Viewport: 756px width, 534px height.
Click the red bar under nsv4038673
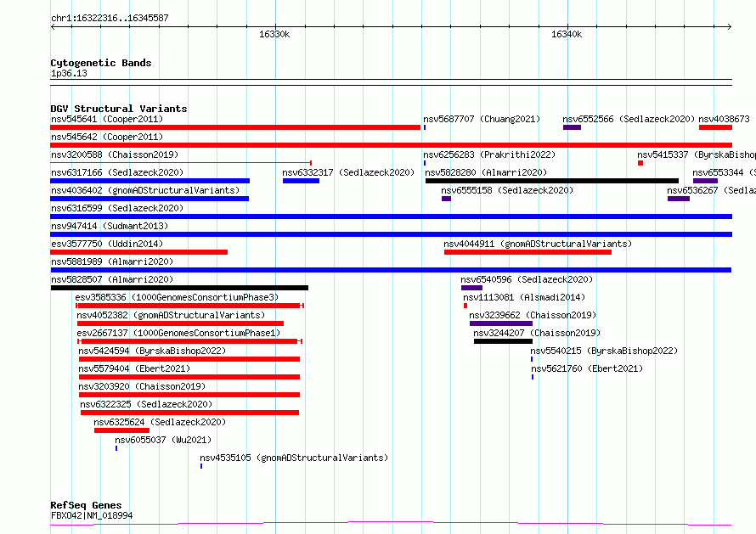(x=715, y=127)
